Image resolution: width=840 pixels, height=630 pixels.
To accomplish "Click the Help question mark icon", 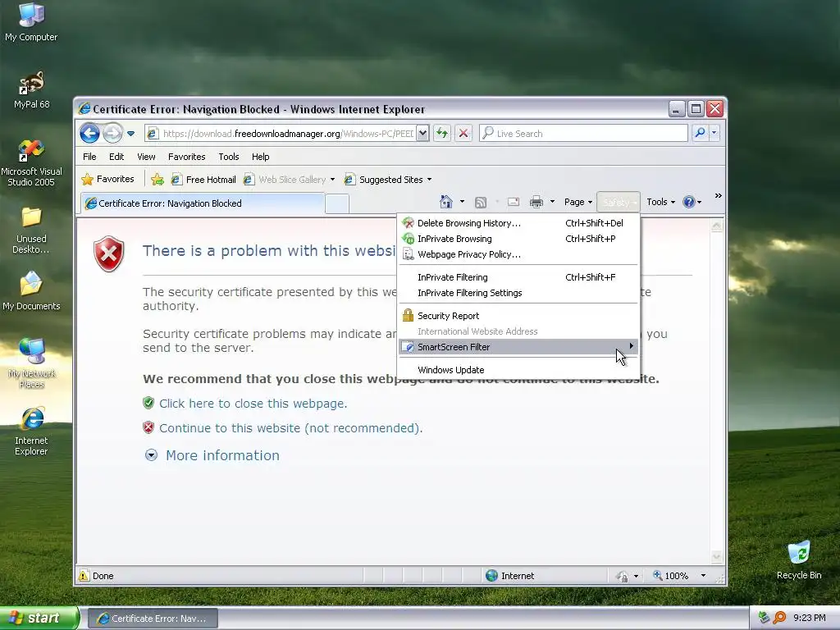I will point(689,202).
